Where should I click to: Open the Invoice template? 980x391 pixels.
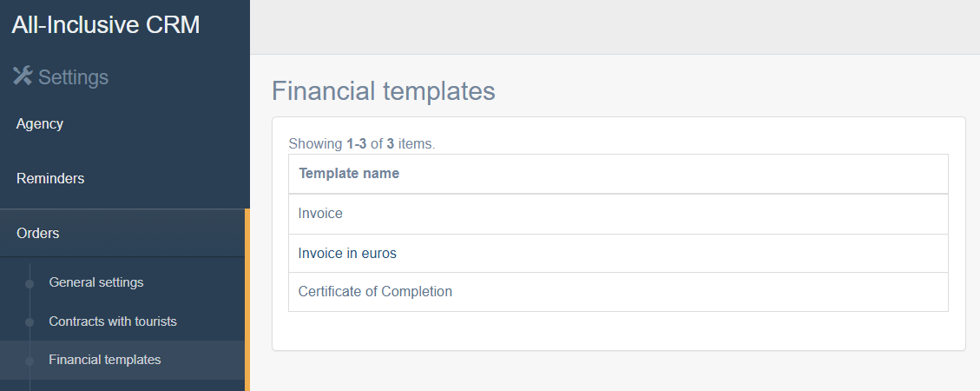click(x=320, y=213)
